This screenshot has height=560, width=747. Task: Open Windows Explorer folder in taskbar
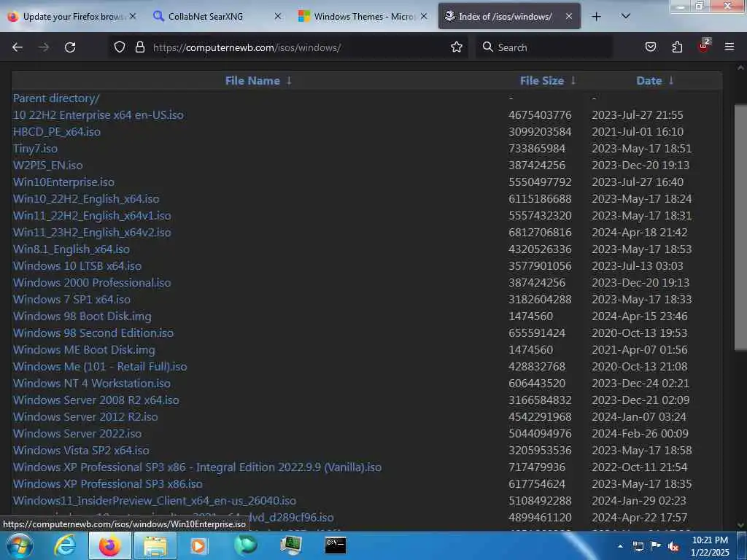155,545
